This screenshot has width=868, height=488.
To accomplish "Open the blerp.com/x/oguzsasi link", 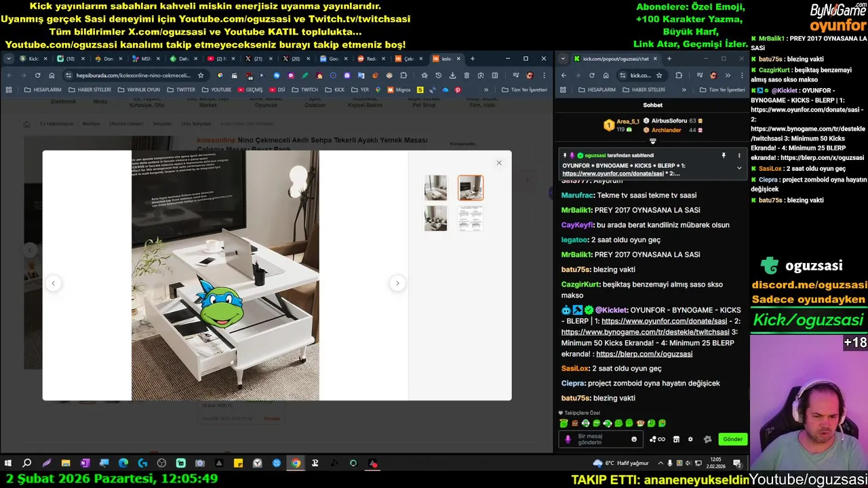I will [x=644, y=354].
